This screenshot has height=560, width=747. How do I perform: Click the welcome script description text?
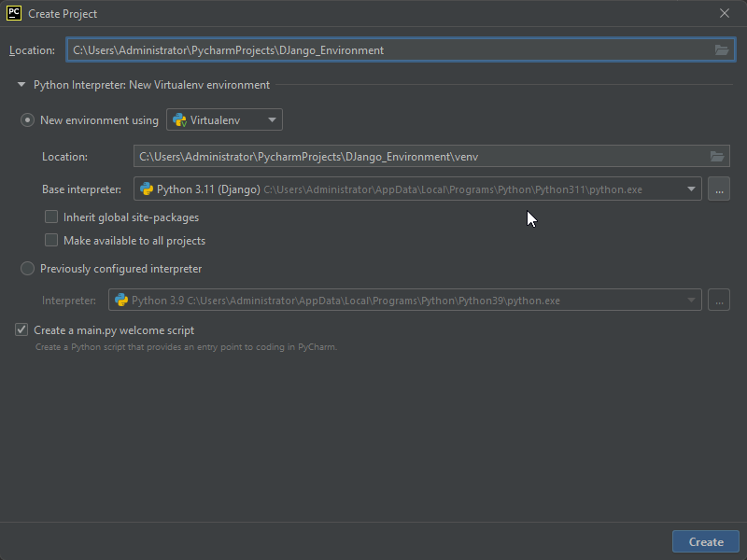point(186,347)
